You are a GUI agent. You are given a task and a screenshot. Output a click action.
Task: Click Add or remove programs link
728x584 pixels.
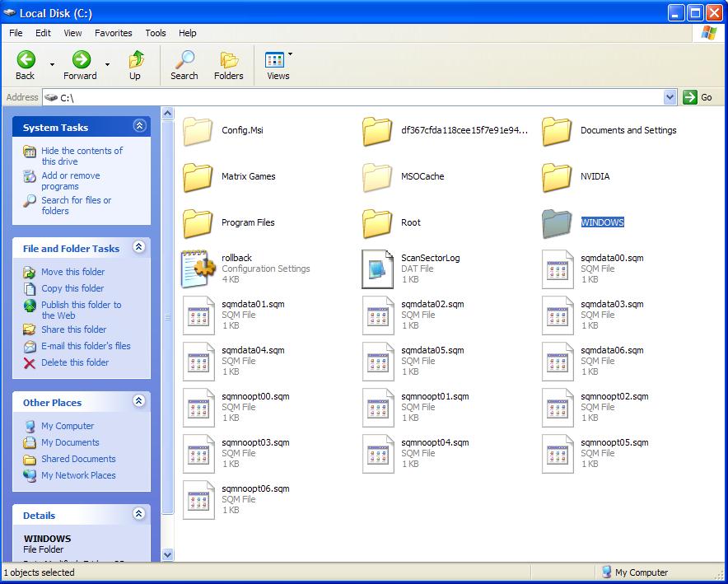(x=71, y=180)
